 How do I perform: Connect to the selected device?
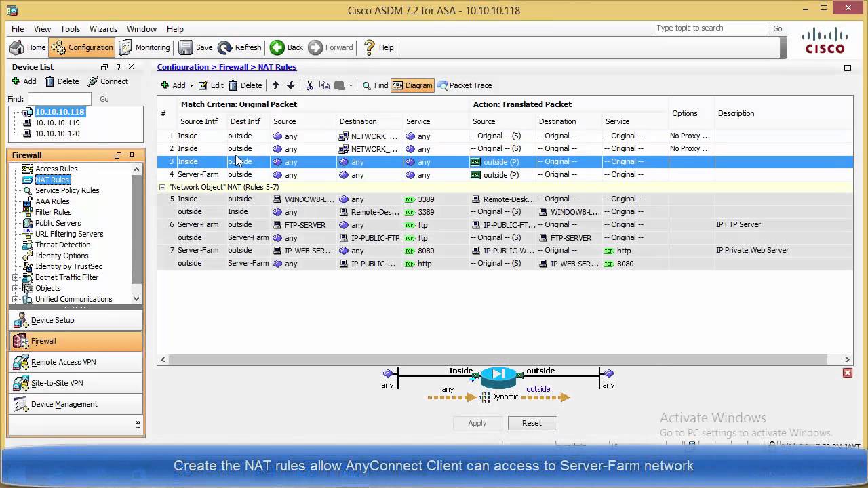(107, 81)
